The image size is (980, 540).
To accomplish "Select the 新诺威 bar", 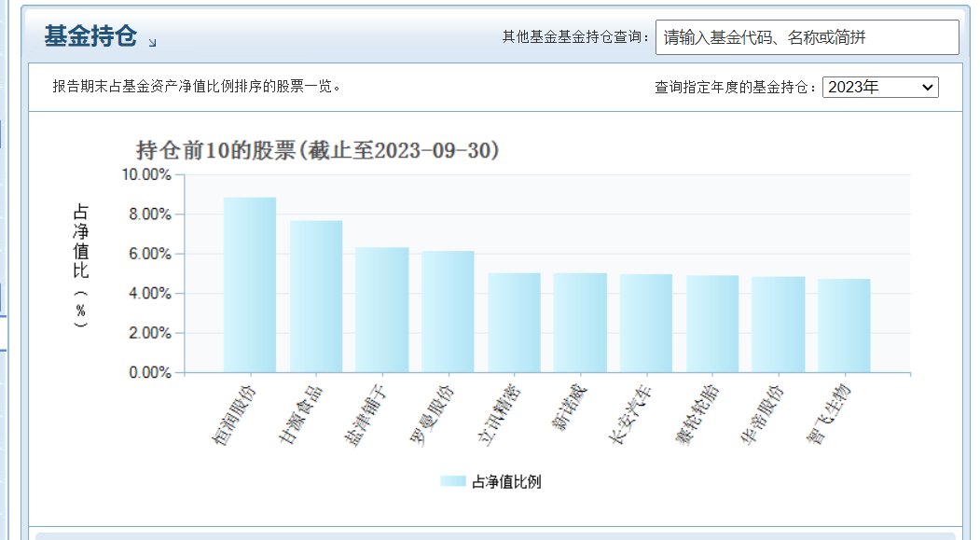I will 580,323.
